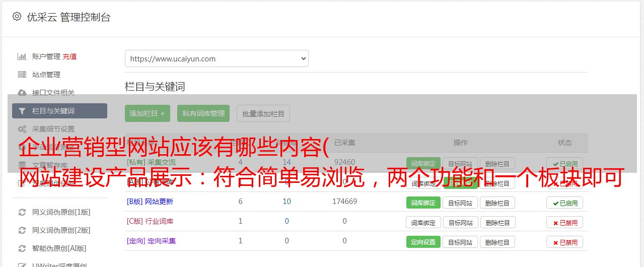Expand the https://www.ucaiyun.com site dropdown

pyautogui.click(x=217, y=58)
